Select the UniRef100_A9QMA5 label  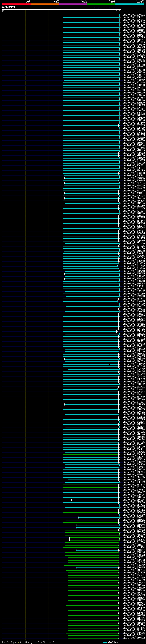133,47
